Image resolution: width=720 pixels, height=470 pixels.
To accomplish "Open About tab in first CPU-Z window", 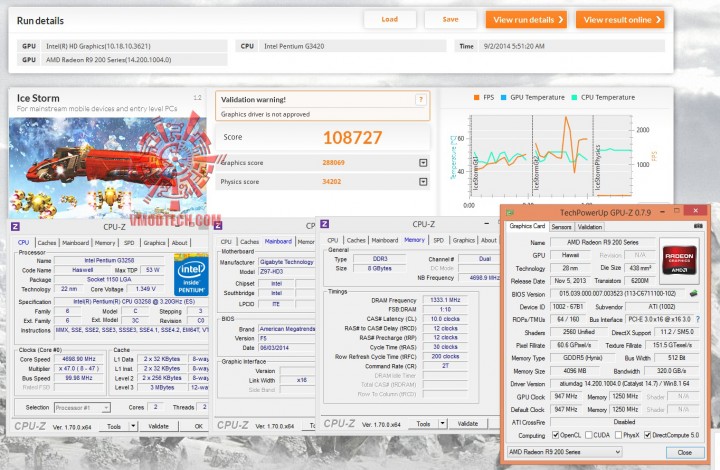I will pyautogui.click(x=180, y=243).
